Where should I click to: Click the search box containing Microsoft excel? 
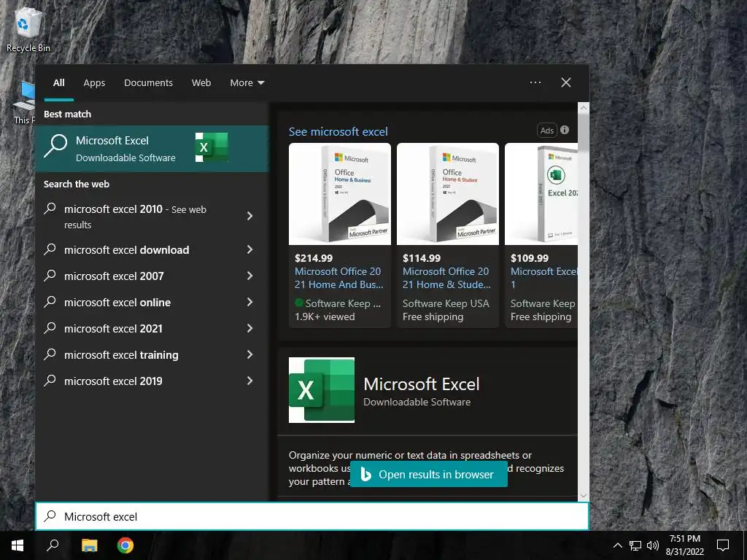[x=312, y=516]
